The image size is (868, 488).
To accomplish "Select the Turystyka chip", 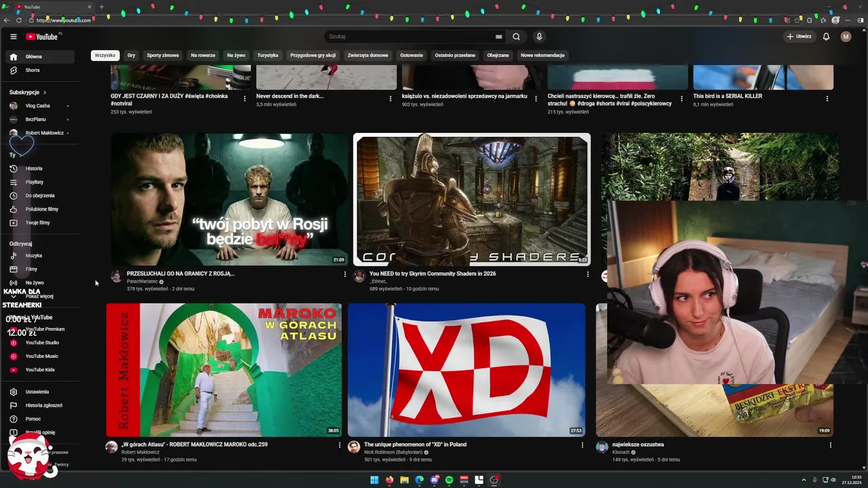I will tap(268, 56).
